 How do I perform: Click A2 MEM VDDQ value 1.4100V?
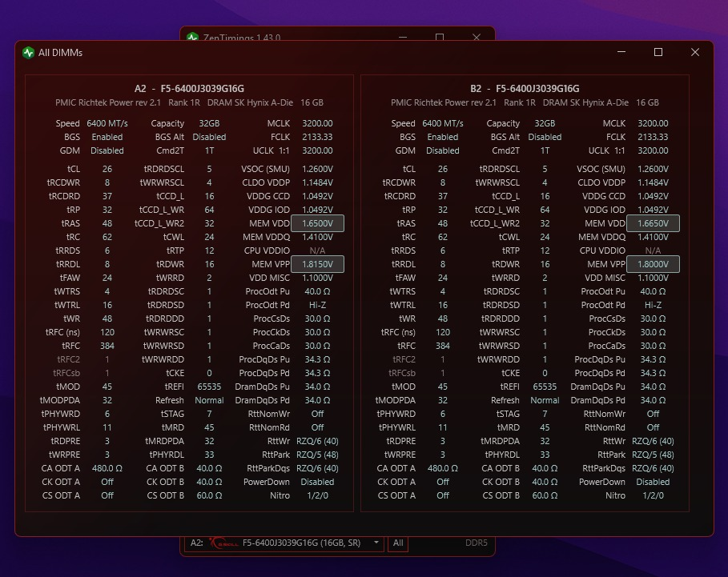click(x=317, y=237)
